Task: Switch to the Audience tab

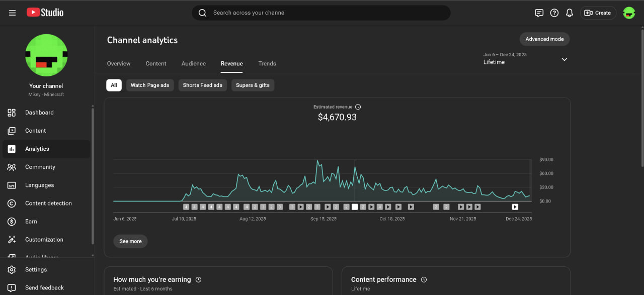Action: point(193,64)
